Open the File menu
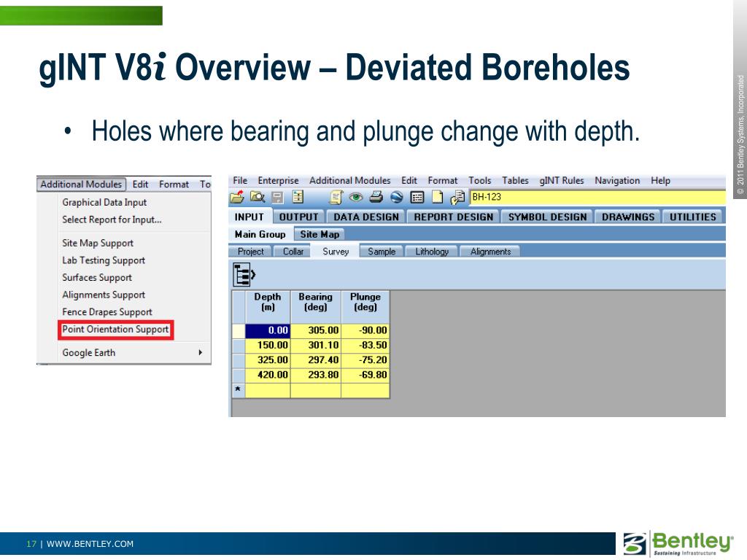Image resolution: width=747 pixels, height=560 pixels. [240, 181]
